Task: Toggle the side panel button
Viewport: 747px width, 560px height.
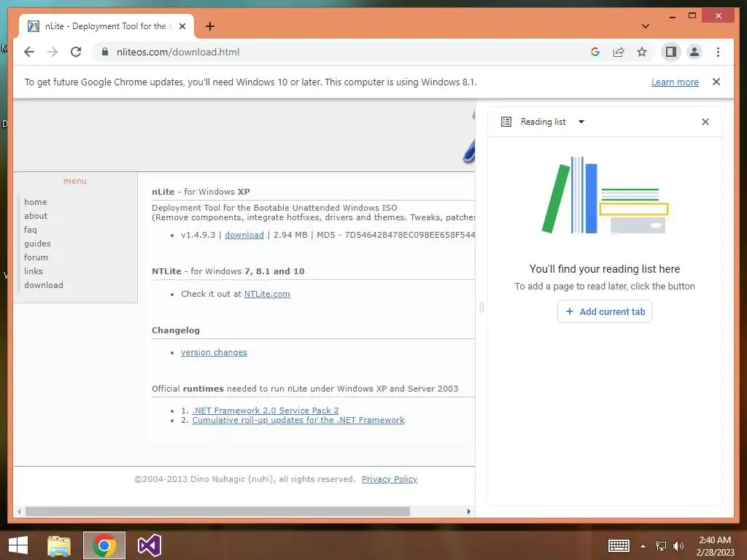Action: (671, 52)
